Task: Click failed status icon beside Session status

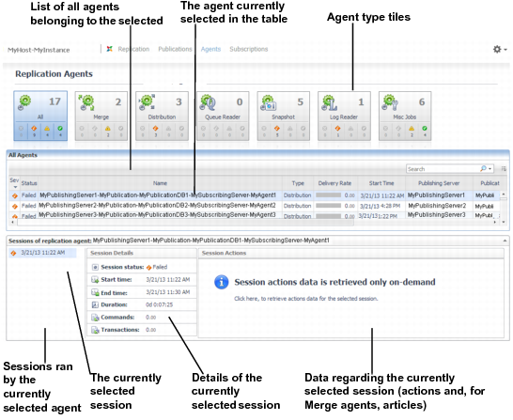Action: click(148, 268)
